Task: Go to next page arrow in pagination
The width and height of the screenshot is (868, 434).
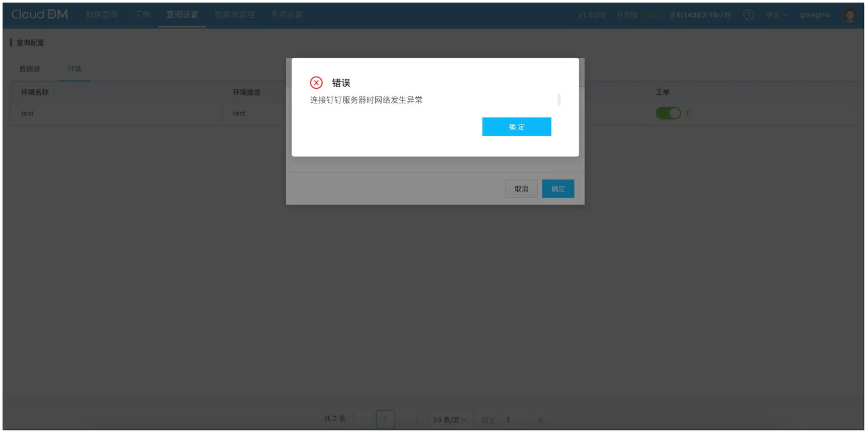Action: pyautogui.click(x=408, y=420)
